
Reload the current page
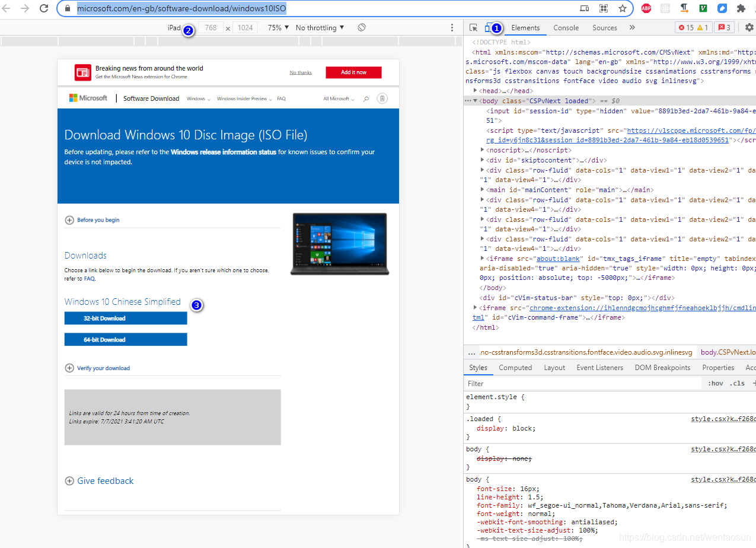(x=44, y=8)
